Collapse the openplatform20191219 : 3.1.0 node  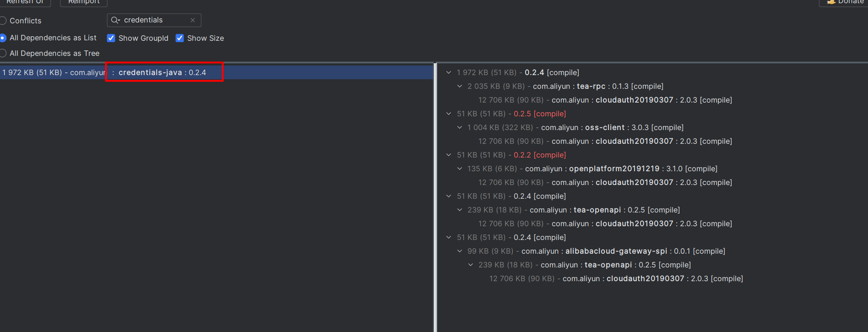pyautogui.click(x=460, y=169)
